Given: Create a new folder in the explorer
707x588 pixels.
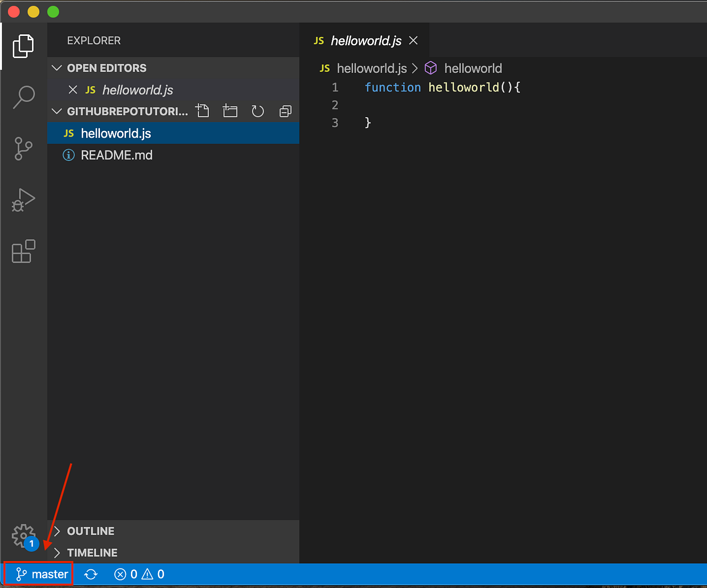Looking at the screenshot, I should pyautogui.click(x=230, y=111).
